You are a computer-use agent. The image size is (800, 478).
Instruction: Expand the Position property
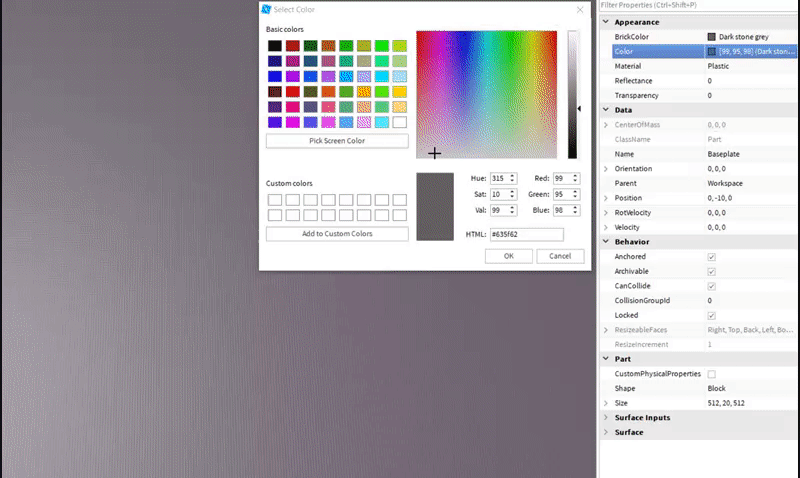[x=606, y=198]
